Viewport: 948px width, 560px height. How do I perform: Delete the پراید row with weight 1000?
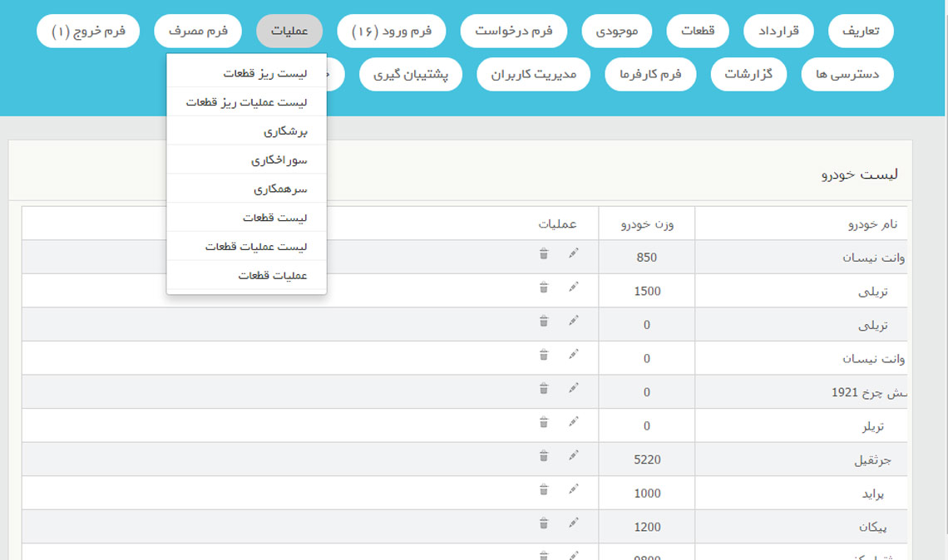(x=544, y=490)
